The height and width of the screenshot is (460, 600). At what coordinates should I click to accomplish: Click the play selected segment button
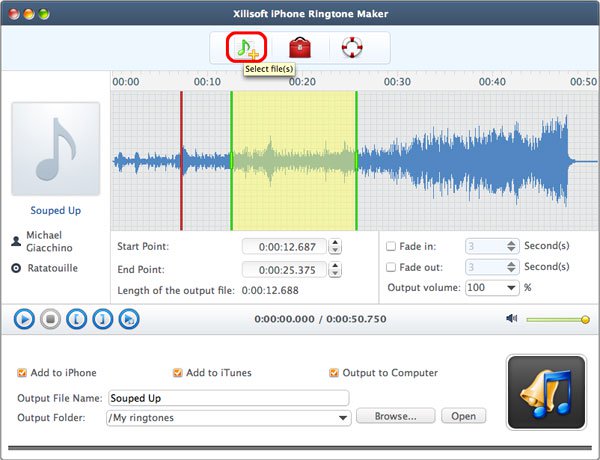[128, 319]
